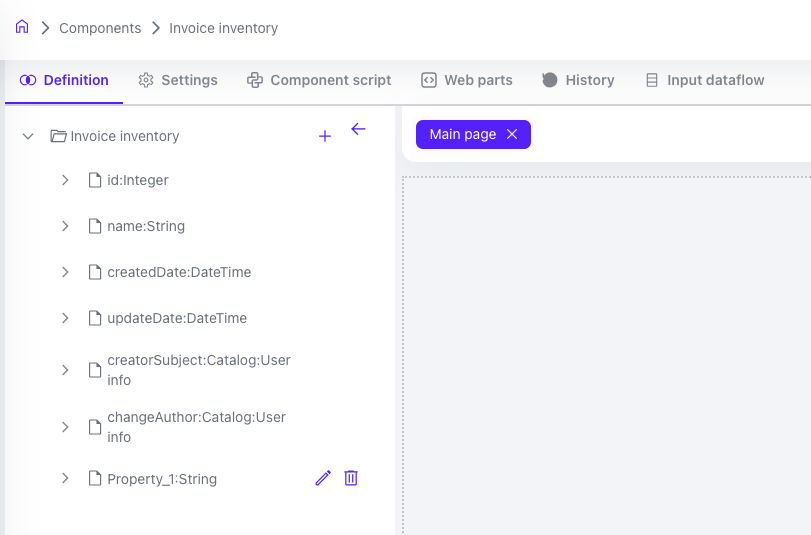Expand the createdDate:DateTime property
This screenshot has width=811, height=535.
pos(65,272)
